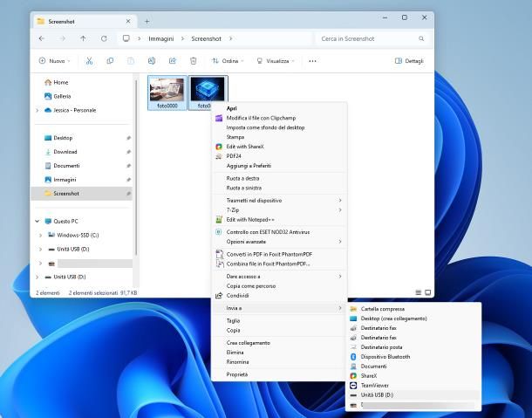Open a new Explorer tab with plus
Viewport: 532px width, 418px height.
coord(147,22)
